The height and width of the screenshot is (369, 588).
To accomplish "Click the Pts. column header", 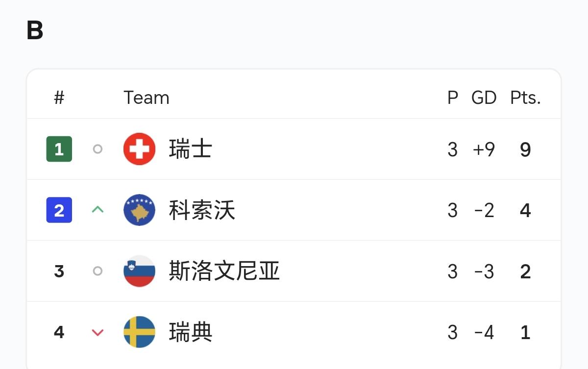I will click(525, 98).
